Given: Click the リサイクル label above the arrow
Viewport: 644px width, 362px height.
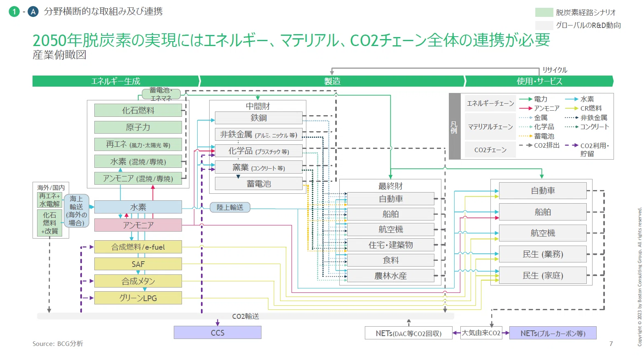Looking at the screenshot, I should click(x=555, y=70).
